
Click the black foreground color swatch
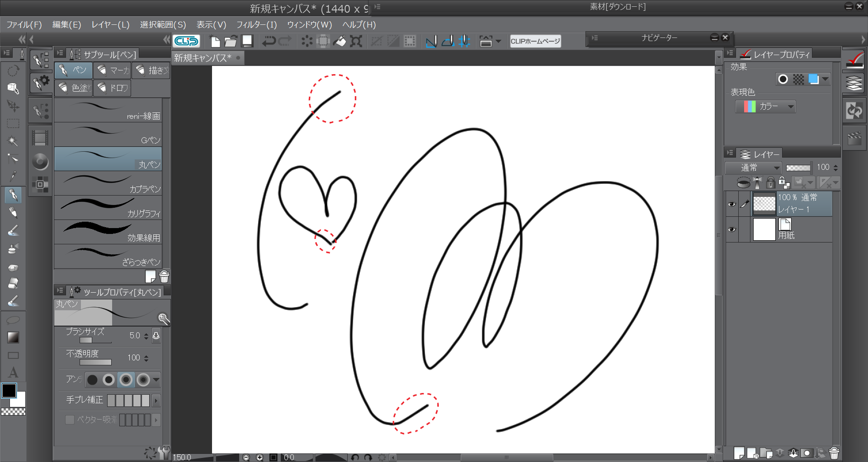tap(9, 391)
